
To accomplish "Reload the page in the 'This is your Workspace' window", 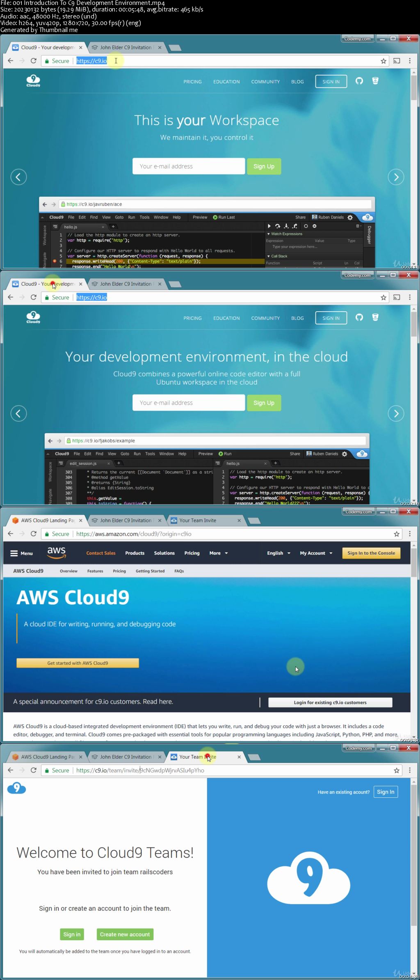I will point(34,61).
